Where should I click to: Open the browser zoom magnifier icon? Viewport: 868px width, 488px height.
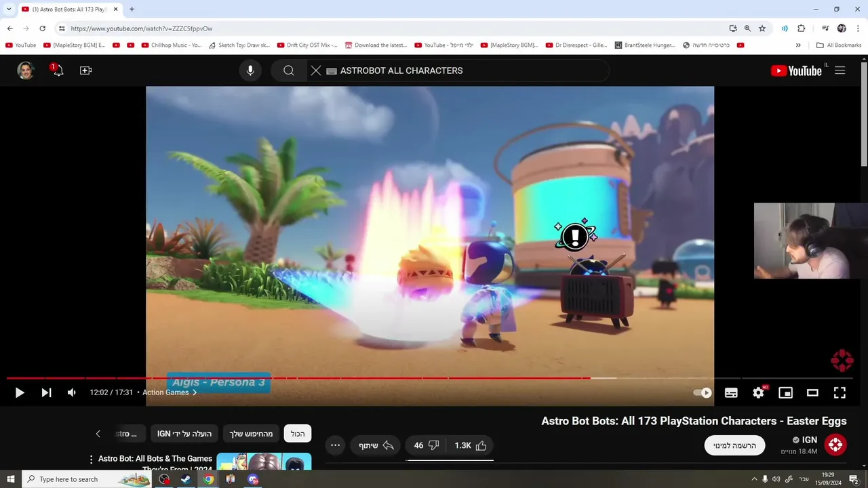point(747,28)
